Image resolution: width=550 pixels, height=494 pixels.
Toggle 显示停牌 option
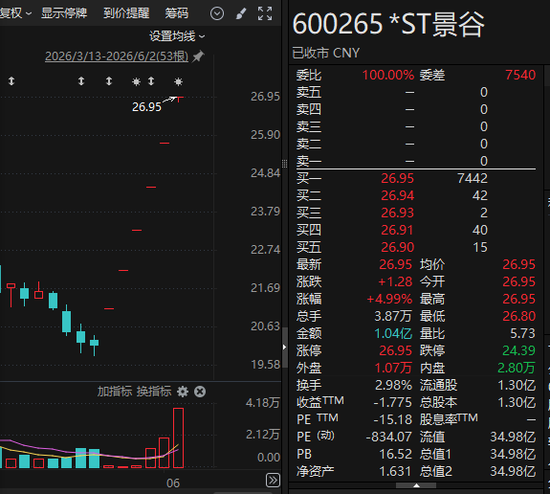(64, 13)
